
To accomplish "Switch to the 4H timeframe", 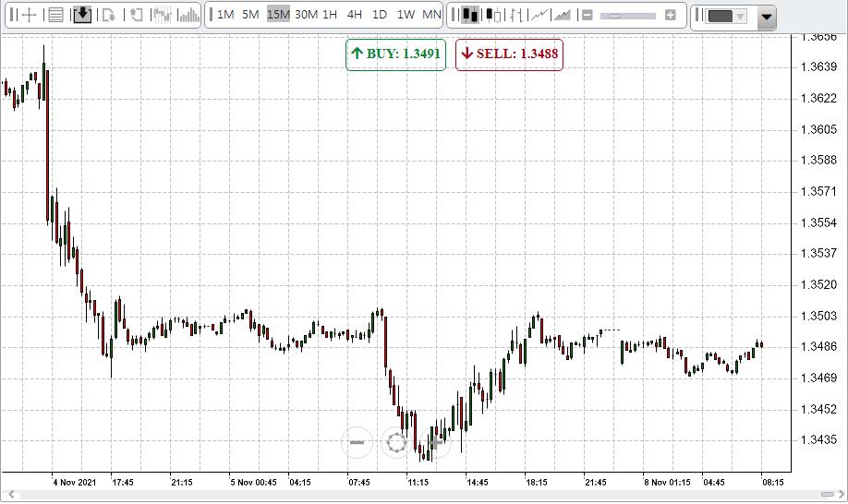I will [x=354, y=15].
